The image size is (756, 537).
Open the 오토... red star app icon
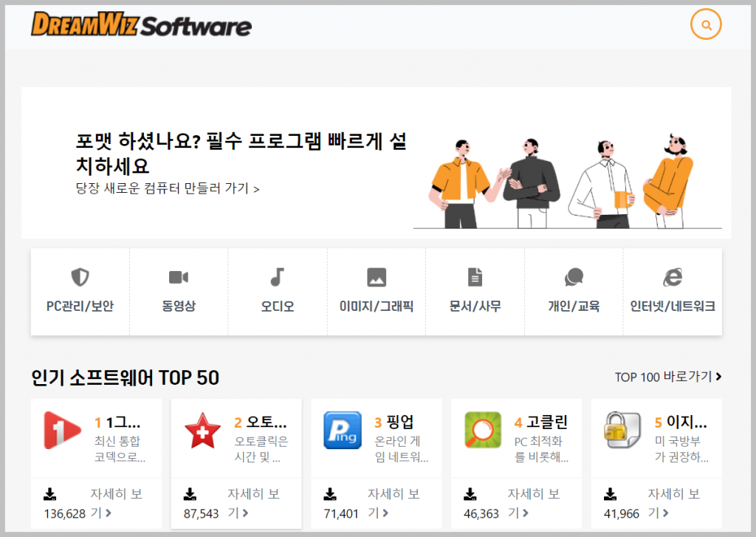point(202,431)
